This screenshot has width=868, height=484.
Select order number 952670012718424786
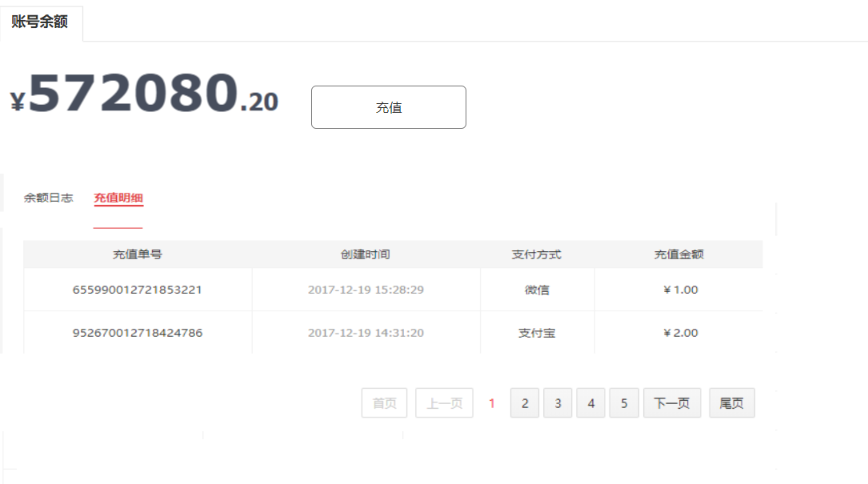tap(138, 333)
